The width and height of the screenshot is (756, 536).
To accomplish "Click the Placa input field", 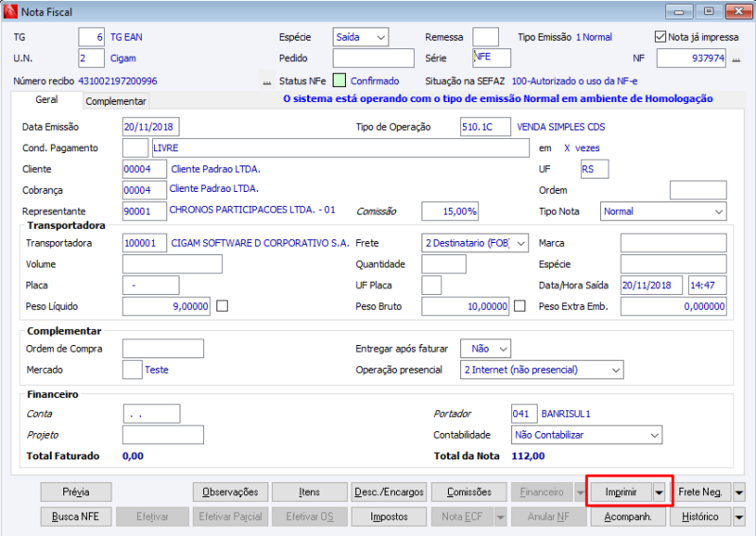I will point(150,285).
